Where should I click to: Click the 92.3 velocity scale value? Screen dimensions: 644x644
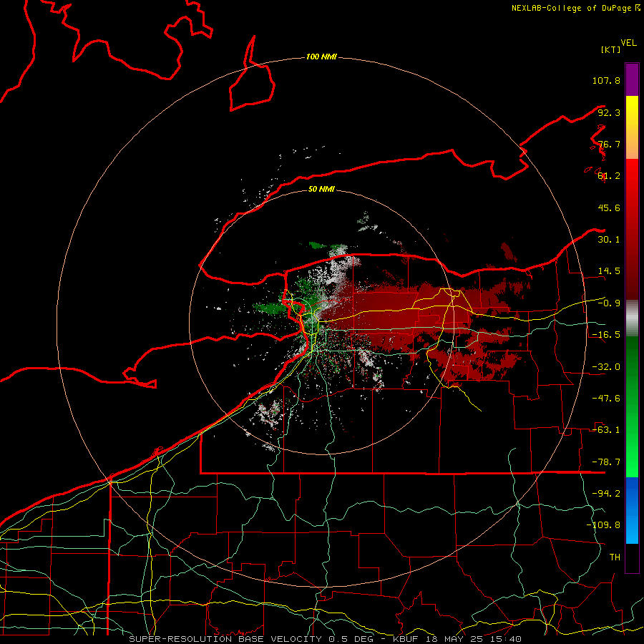tap(609, 112)
